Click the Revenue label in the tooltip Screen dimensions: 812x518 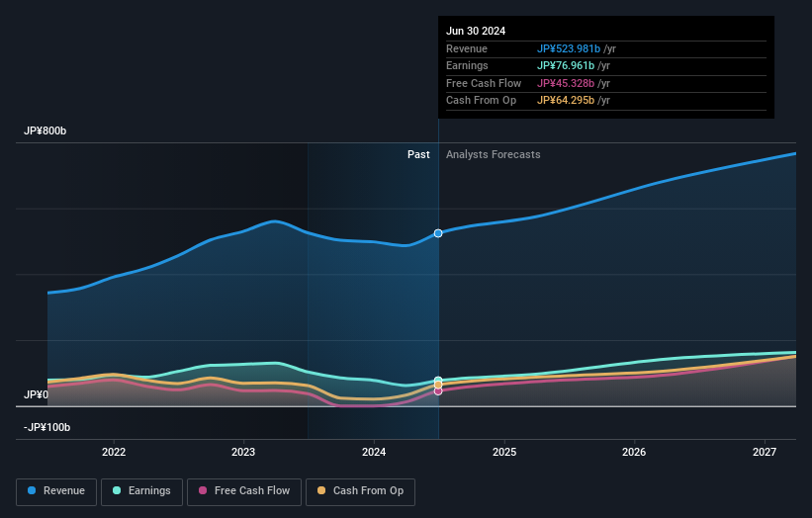pyautogui.click(x=467, y=48)
